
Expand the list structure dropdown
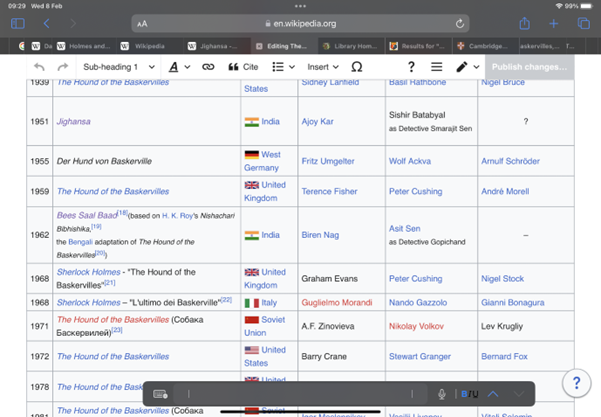click(284, 67)
